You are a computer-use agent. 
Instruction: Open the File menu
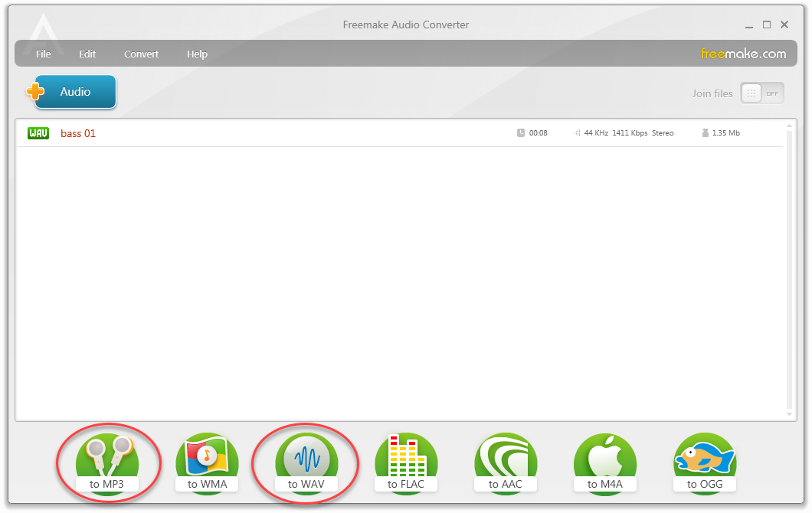click(x=43, y=54)
